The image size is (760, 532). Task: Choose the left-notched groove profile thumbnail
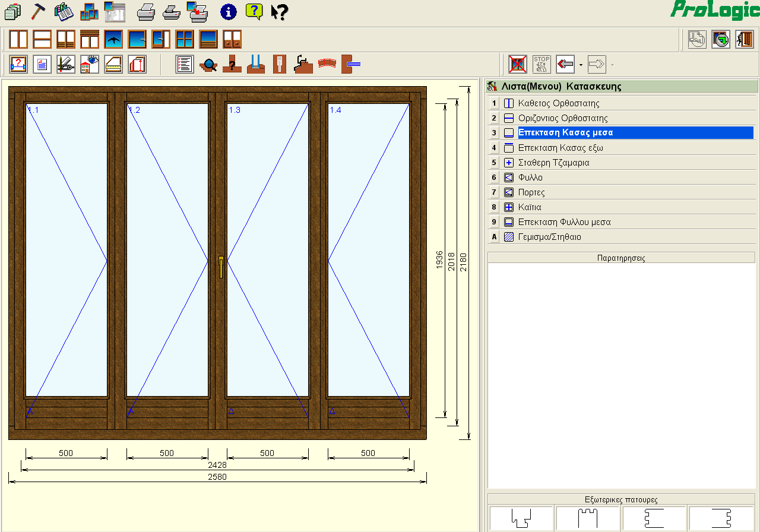pos(655,518)
